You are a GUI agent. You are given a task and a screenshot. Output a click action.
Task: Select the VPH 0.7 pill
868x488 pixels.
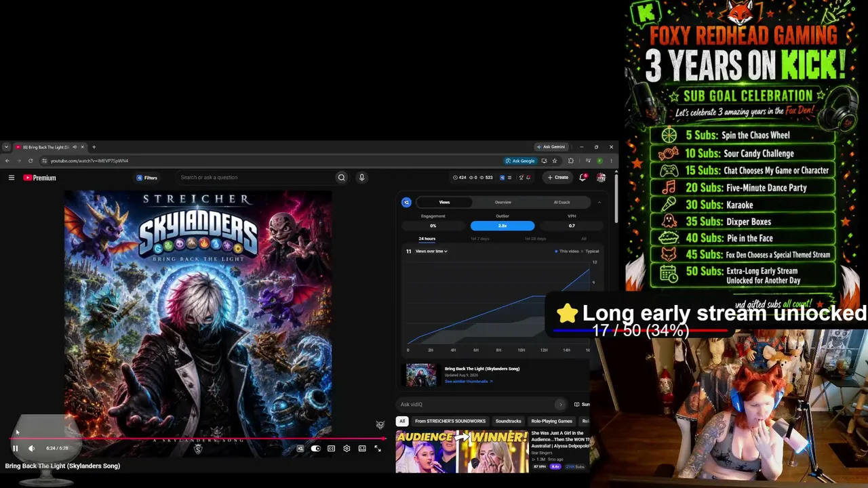572,226
